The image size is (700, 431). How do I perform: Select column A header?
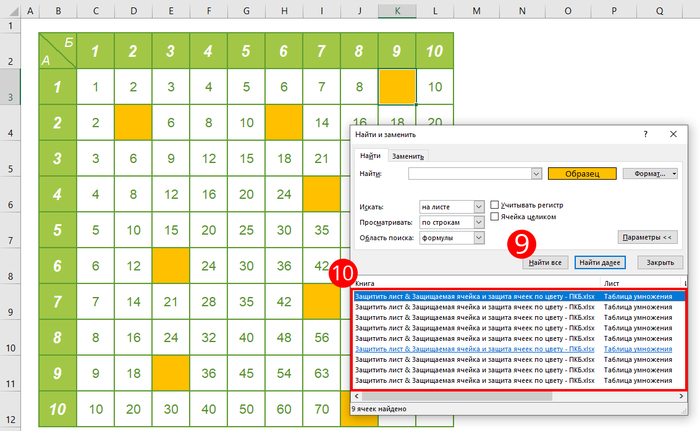30,10
